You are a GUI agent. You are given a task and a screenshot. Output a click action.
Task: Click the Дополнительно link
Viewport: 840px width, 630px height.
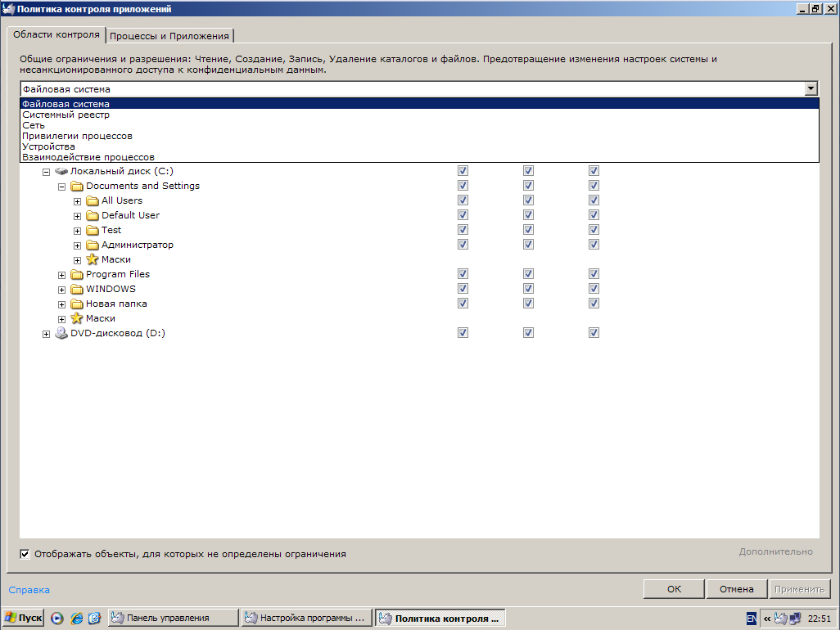click(x=775, y=551)
